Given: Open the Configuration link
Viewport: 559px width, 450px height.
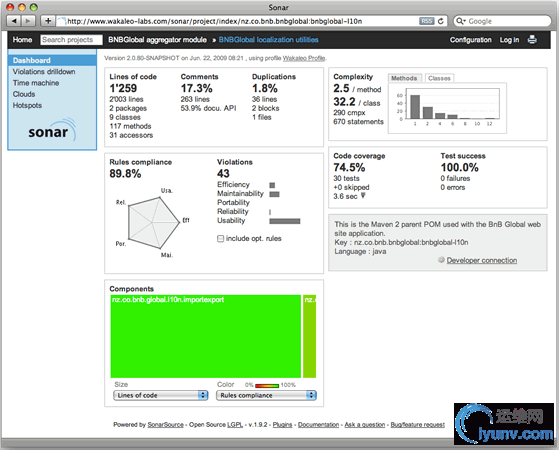Looking at the screenshot, I should [x=470, y=40].
